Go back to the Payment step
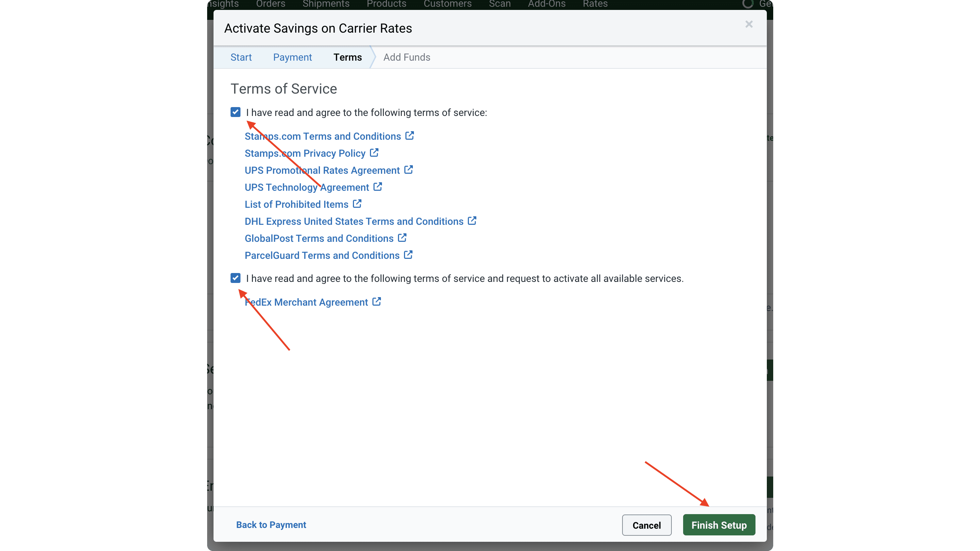This screenshot has height=551, width=980. 292,57
